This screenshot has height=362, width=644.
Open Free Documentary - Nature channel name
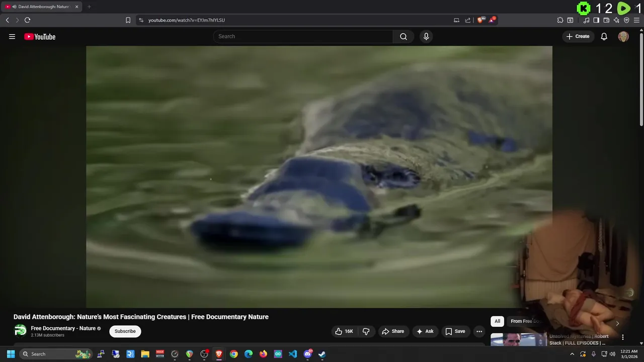tap(63, 328)
